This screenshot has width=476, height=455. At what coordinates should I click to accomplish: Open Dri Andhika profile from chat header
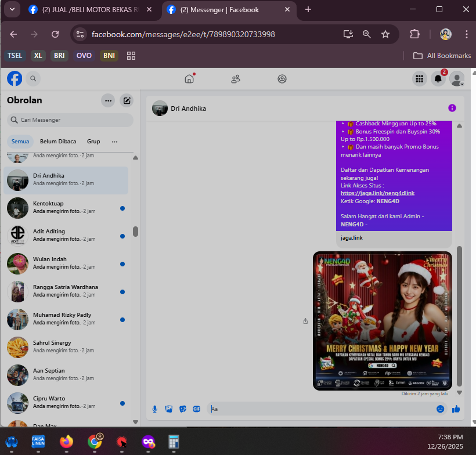click(x=179, y=109)
